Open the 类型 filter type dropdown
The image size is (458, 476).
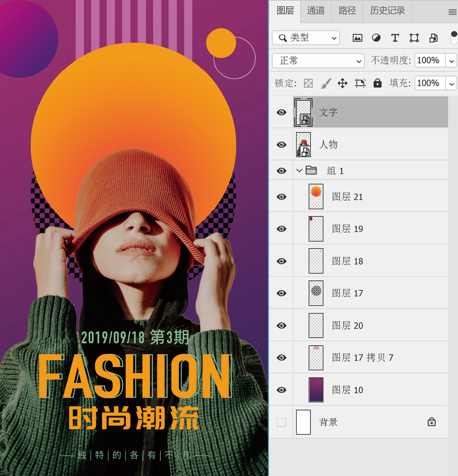306,38
